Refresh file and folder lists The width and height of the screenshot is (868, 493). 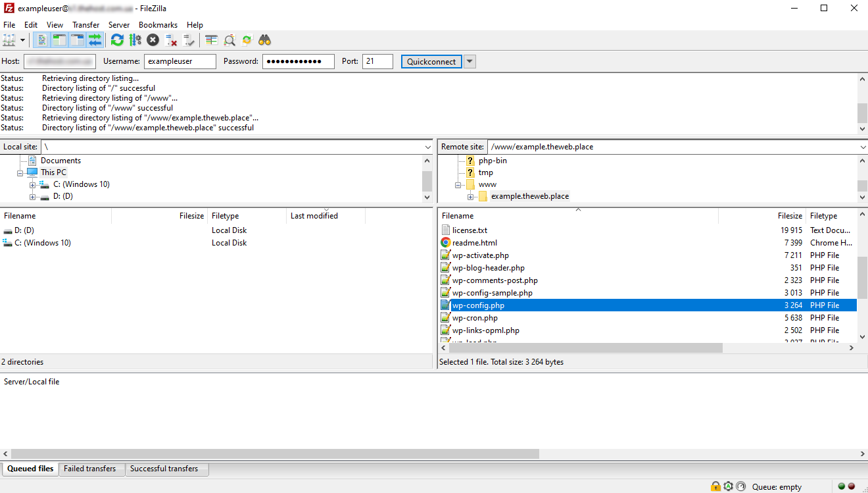pyautogui.click(x=117, y=40)
